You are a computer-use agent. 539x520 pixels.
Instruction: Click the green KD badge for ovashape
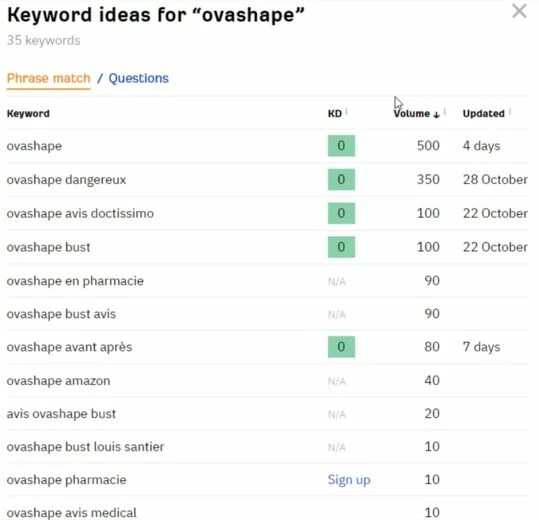341,146
